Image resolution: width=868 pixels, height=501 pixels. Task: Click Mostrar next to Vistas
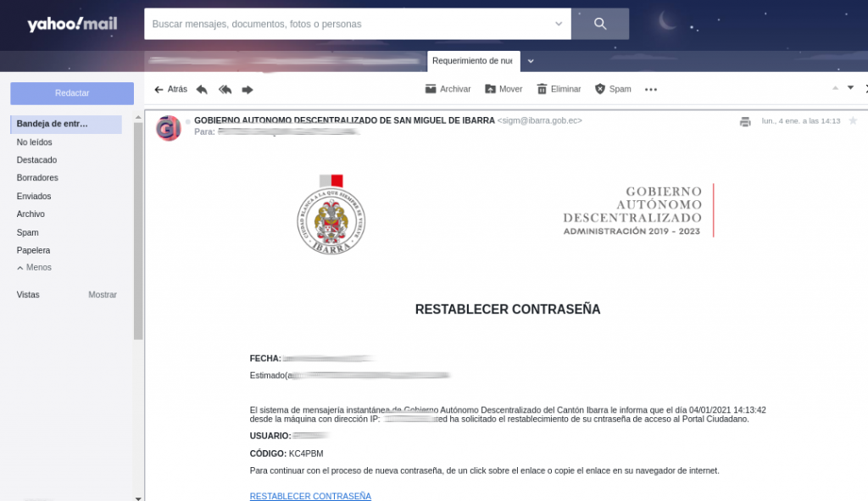click(103, 294)
